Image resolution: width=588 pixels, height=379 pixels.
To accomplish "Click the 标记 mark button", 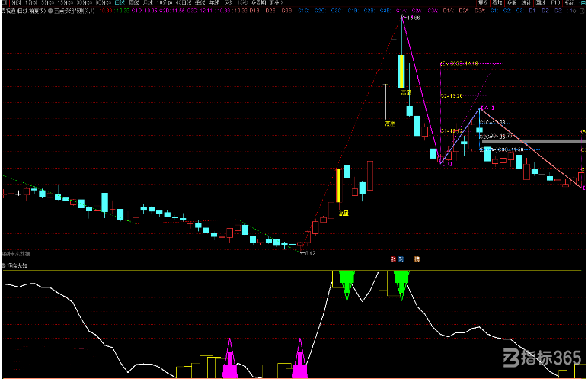I will point(570,2).
